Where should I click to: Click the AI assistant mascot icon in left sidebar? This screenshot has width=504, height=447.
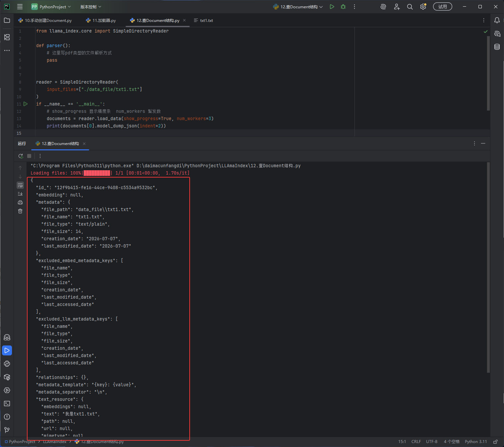[7, 337]
